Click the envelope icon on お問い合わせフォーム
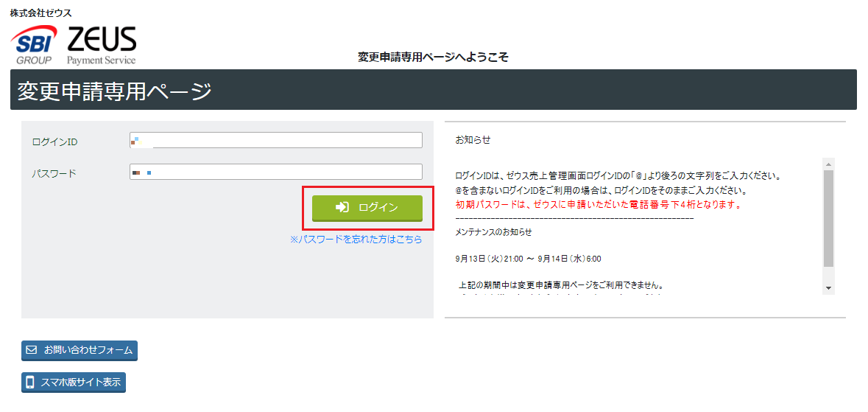 31,350
